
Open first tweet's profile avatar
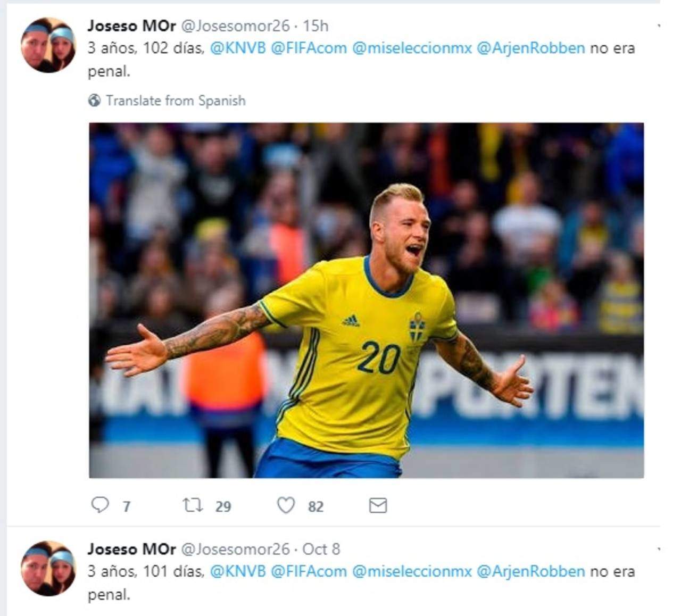pyautogui.click(x=48, y=45)
